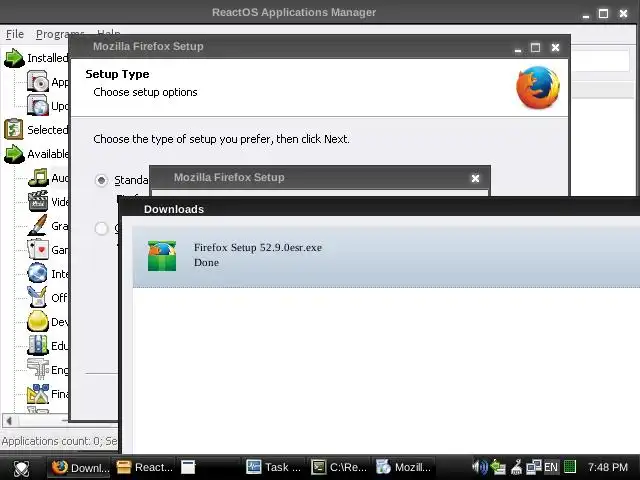640x480 pixels.
Task: Minimize the Mozilla Firefox Setup Type window
Action: point(518,49)
